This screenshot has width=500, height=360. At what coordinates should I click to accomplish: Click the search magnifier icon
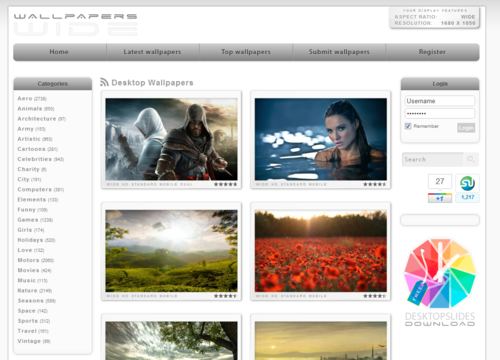471,159
